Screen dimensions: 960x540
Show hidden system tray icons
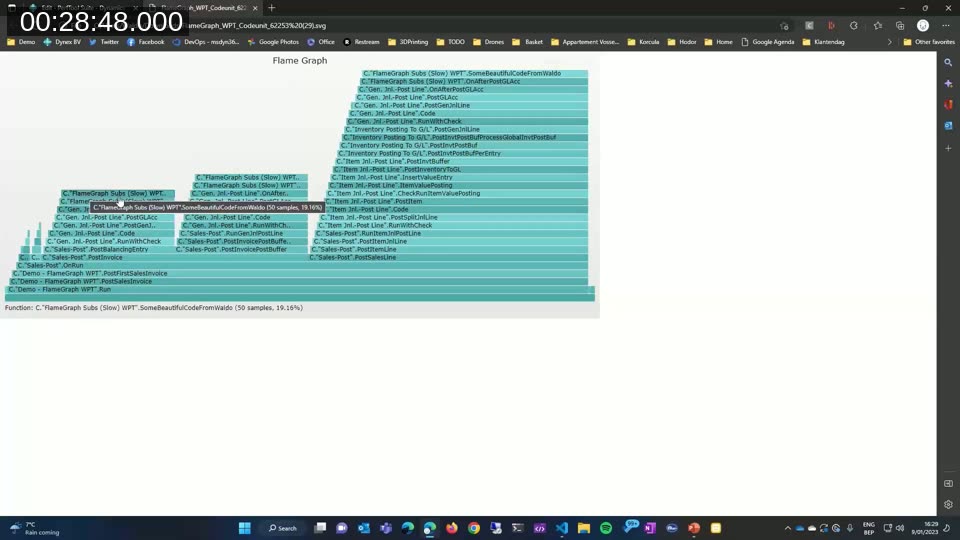(788, 528)
